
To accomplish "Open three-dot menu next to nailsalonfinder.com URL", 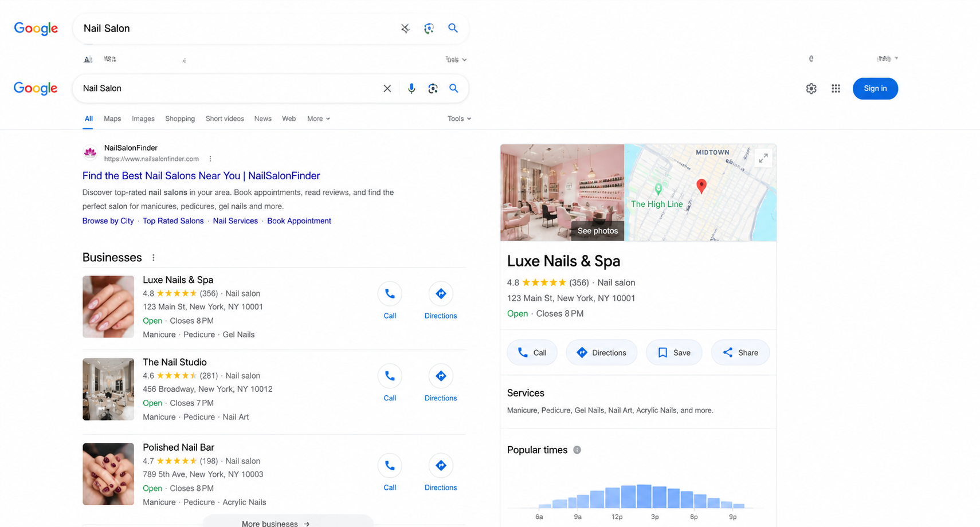I will 210,159.
